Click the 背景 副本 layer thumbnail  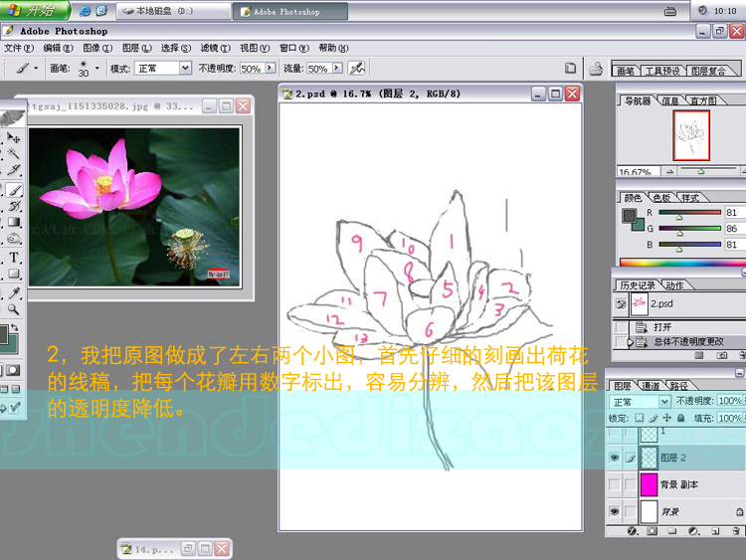click(649, 484)
